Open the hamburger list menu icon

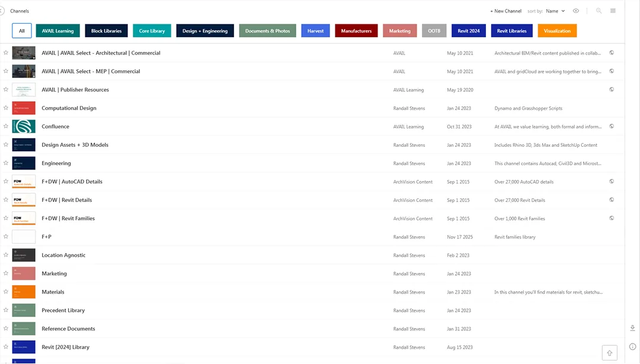tap(613, 11)
